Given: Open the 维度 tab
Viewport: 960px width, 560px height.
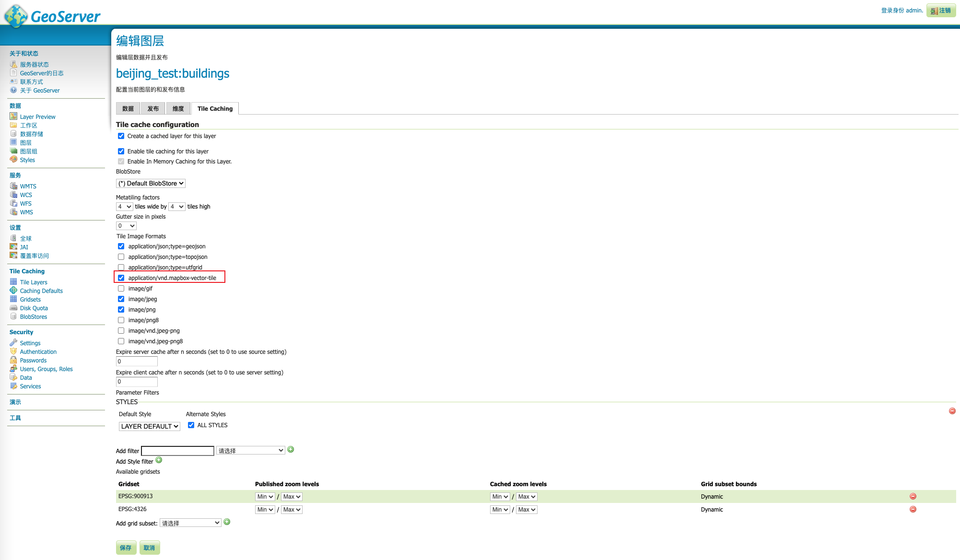Looking at the screenshot, I should click(178, 109).
